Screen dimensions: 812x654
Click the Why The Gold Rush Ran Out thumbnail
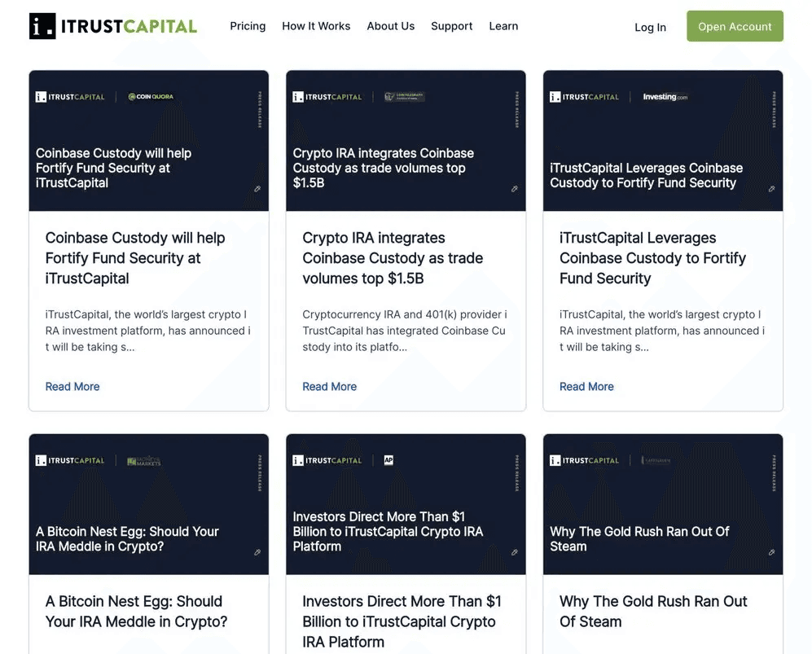(662, 504)
